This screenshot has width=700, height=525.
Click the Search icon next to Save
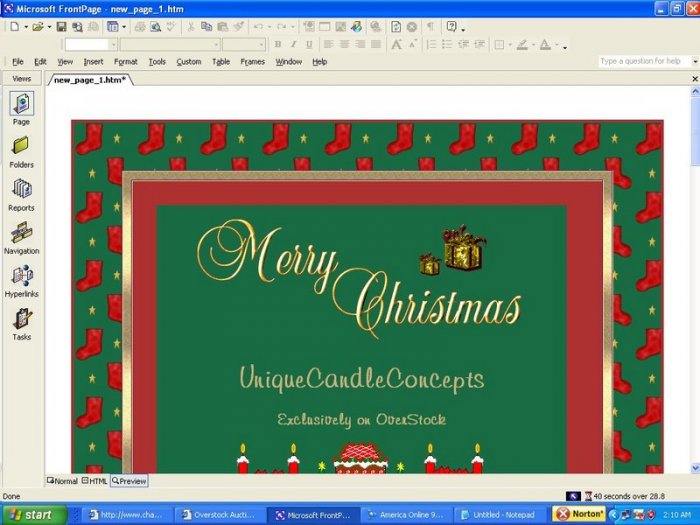click(77, 27)
